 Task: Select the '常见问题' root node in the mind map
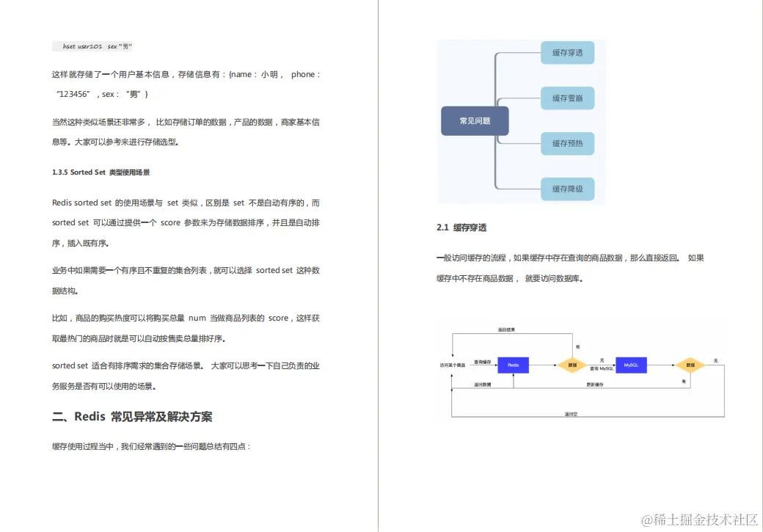tap(475, 121)
